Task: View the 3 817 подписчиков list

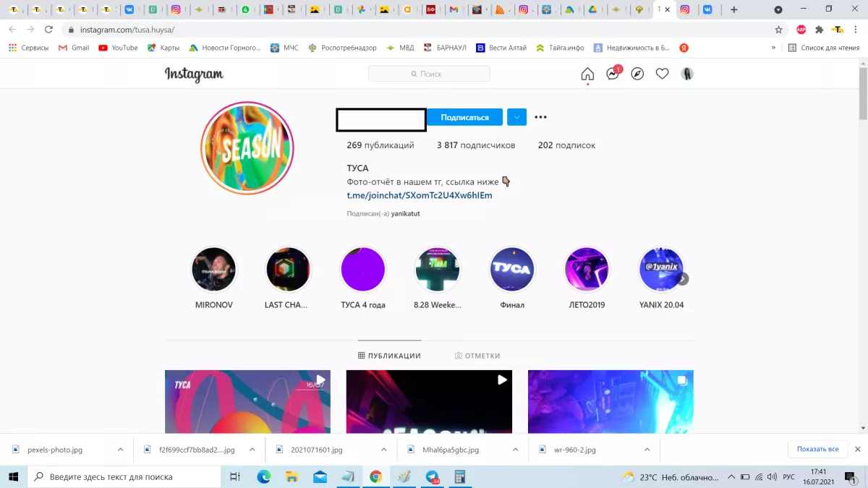Action: tap(476, 145)
